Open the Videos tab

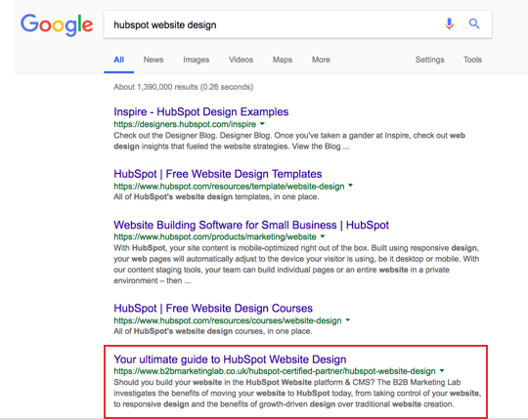[241, 60]
